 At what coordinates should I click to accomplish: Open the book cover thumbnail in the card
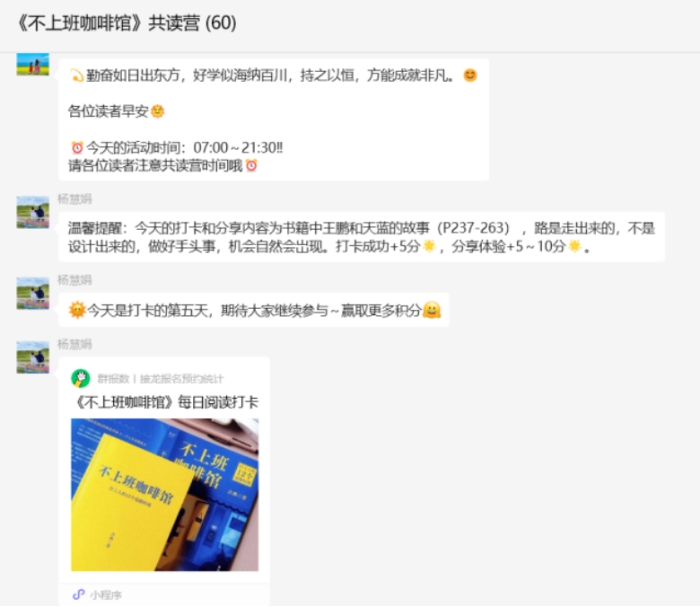point(165,495)
